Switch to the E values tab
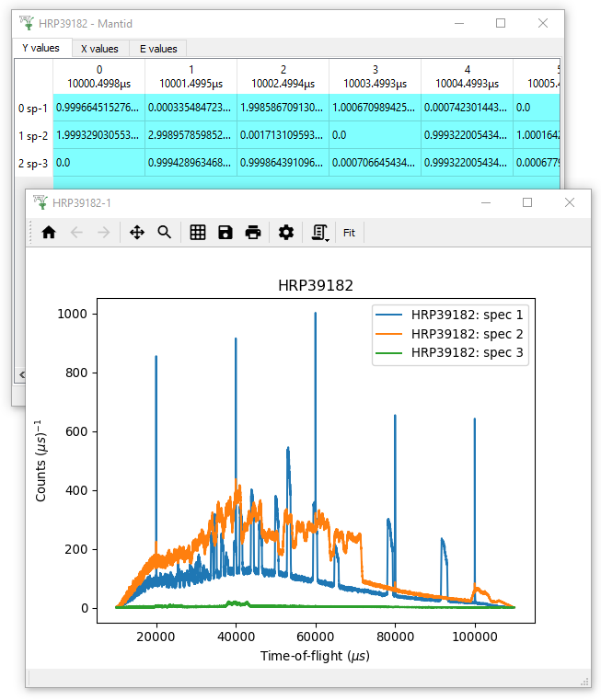 click(158, 49)
